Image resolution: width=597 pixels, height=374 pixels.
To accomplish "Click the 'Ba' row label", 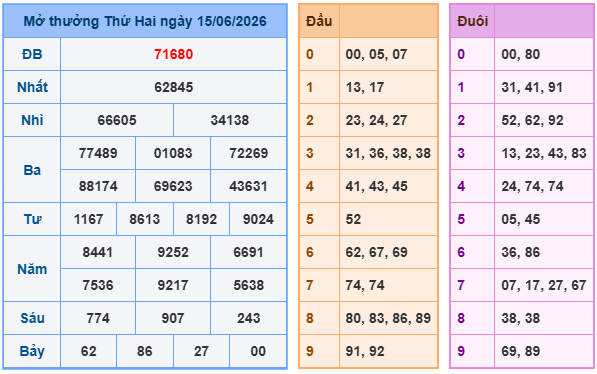I will 32,170.
